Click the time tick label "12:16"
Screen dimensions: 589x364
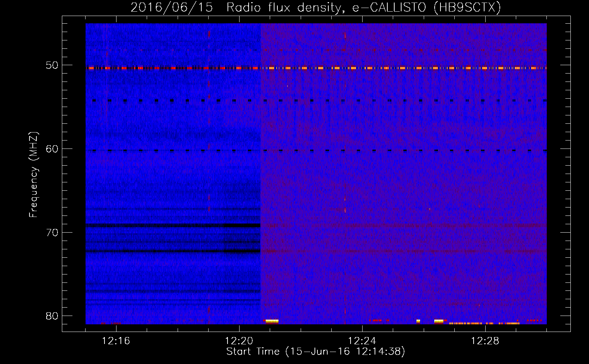coord(116,341)
